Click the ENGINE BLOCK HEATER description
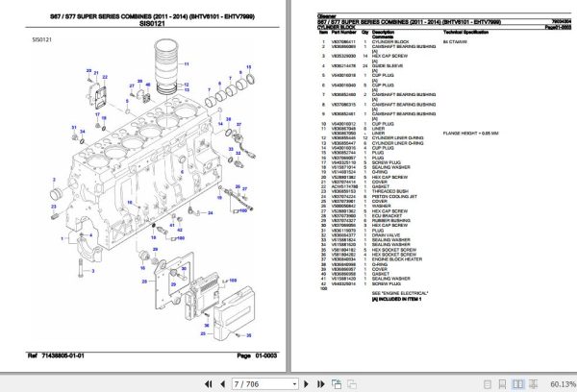The width and height of the screenshot is (577, 392). click(x=396, y=259)
